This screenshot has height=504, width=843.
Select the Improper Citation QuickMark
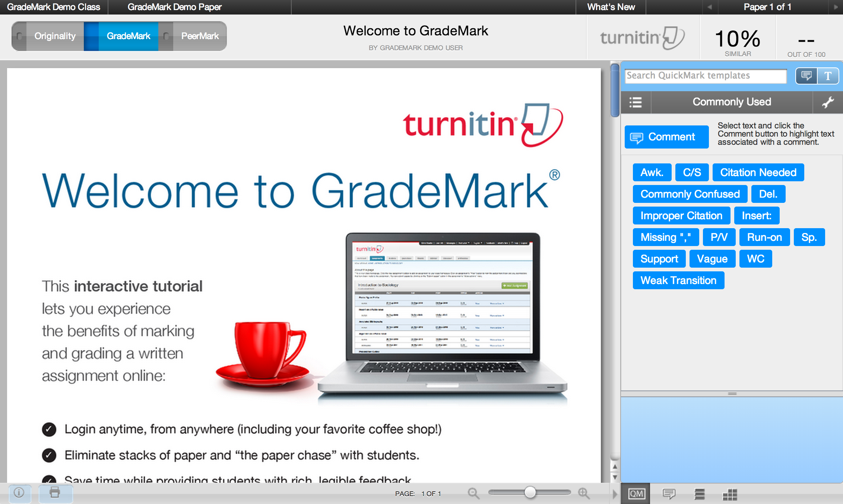click(681, 216)
